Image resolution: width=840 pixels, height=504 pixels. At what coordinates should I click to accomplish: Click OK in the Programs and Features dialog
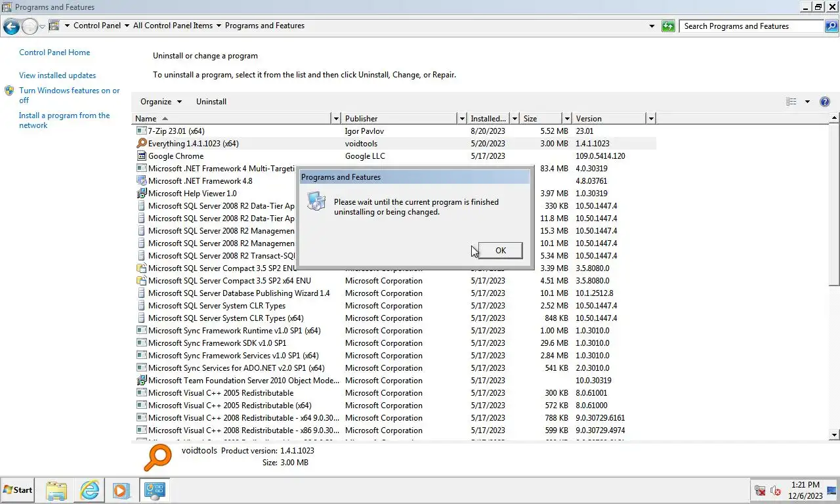pyautogui.click(x=501, y=251)
